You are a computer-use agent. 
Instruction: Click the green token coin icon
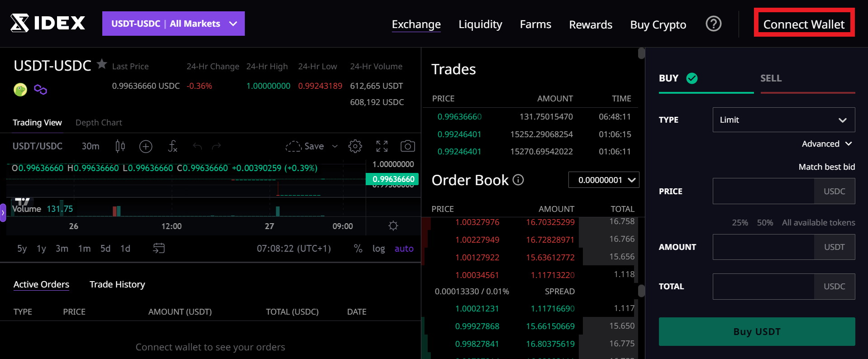[20, 90]
